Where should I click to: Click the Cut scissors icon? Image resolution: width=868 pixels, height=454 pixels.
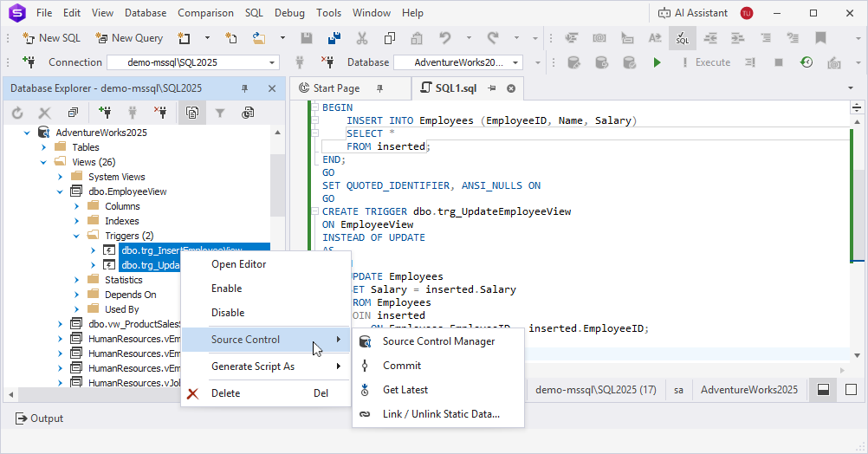(x=362, y=38)
